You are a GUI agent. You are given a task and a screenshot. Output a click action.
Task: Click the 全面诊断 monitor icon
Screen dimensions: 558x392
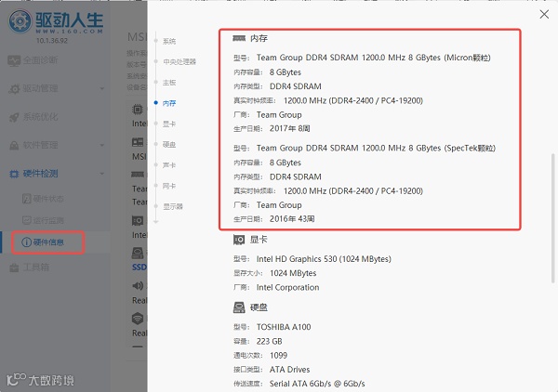pos(14,60)
